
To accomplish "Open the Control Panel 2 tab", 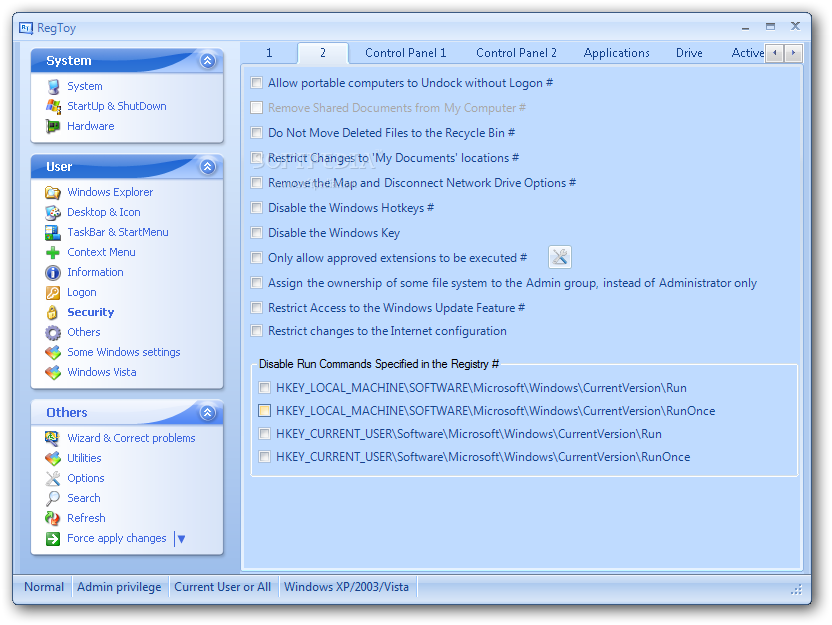I will point(516,53).
